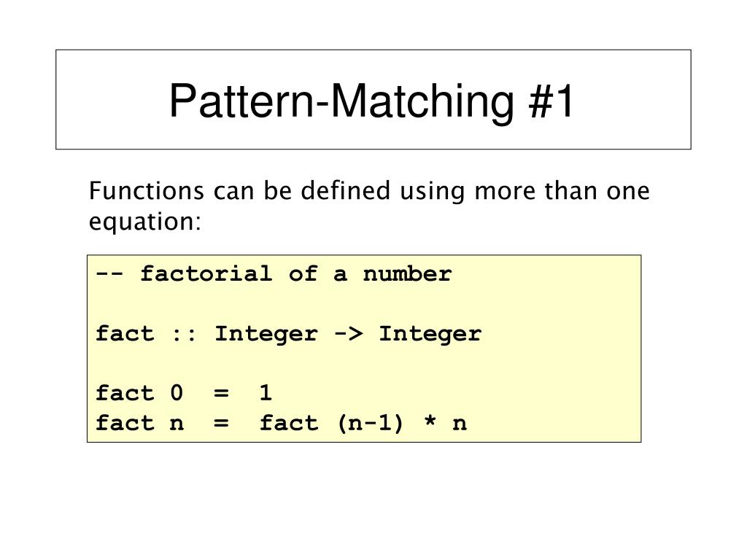Click the word 'Functions' in the body text
The width and height of the screenshot is (747, 560).
point(146,190)
